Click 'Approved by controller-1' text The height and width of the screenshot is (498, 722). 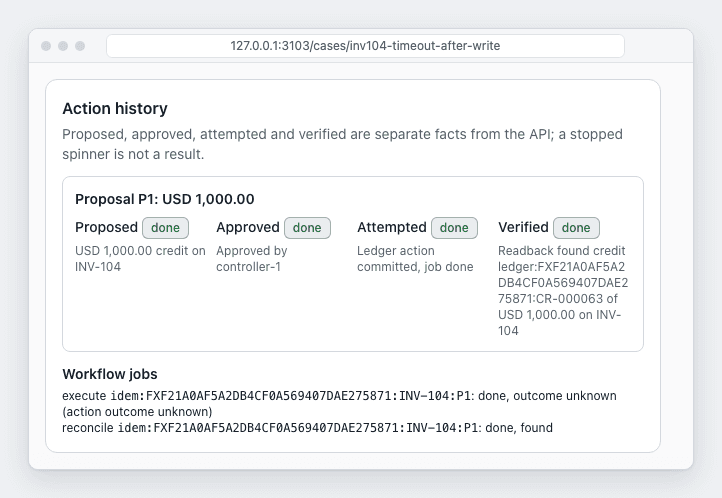click(x=252, y=259)
